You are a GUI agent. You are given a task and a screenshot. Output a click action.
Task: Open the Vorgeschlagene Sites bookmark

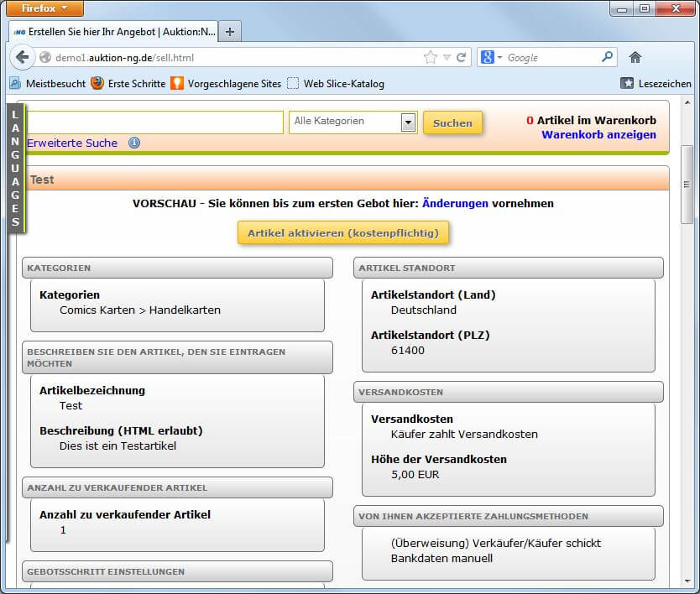(x=226, y=83)
